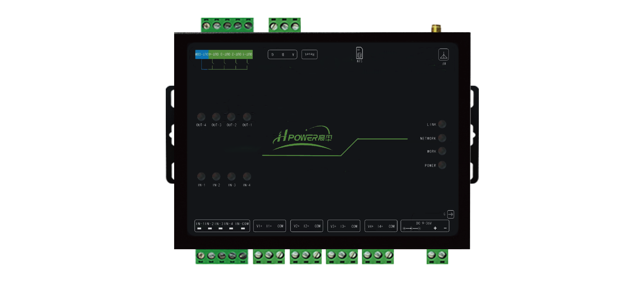Click the terminal block below V4+ I4+ COM
The width and height of the screenshot is (644, 282).
(x=378, y=256)
